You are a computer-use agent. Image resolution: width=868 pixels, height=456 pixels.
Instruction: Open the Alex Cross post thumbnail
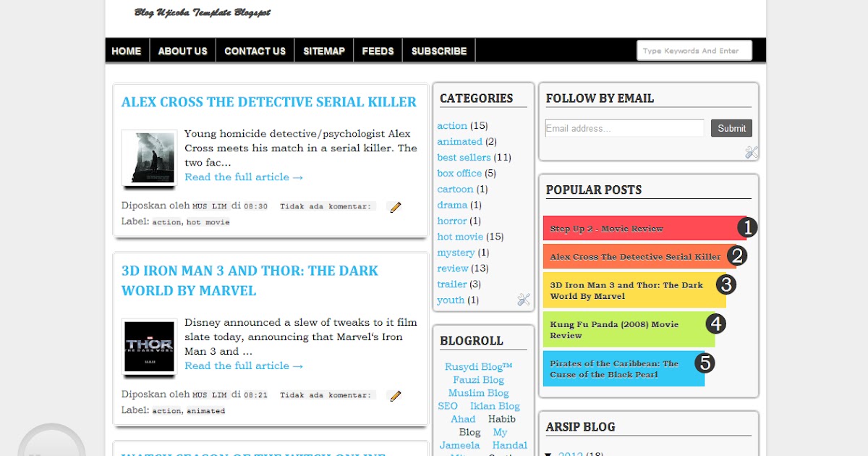(149, 158)
